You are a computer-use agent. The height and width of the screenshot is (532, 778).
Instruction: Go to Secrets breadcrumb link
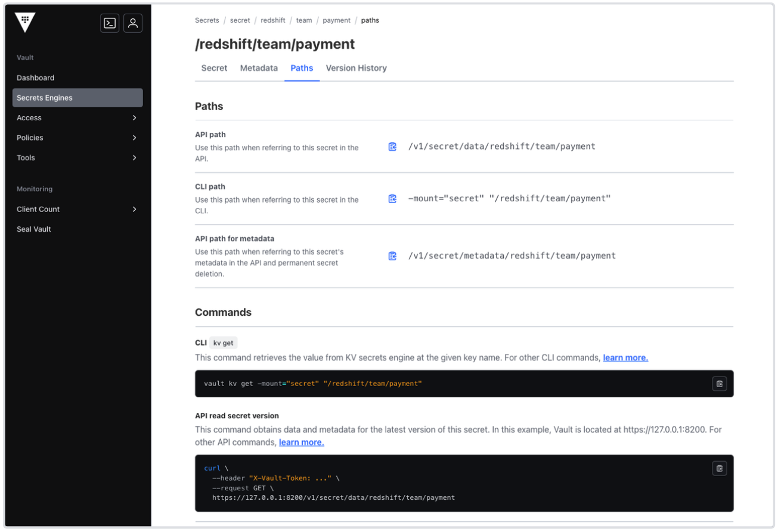pos(207,20)
